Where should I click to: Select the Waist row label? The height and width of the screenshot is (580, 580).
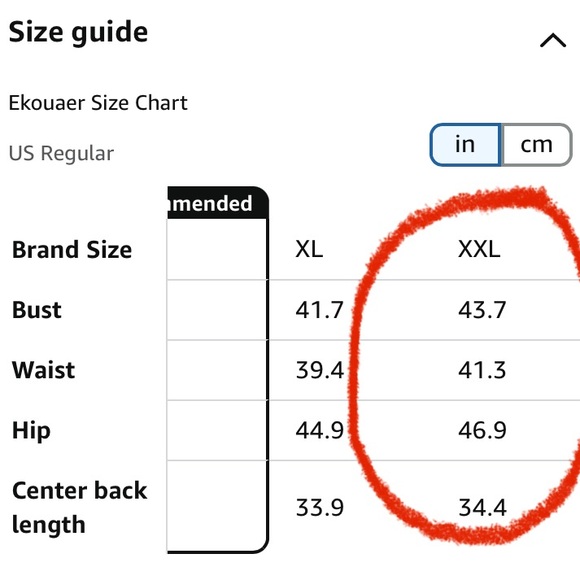coord(44,370)
